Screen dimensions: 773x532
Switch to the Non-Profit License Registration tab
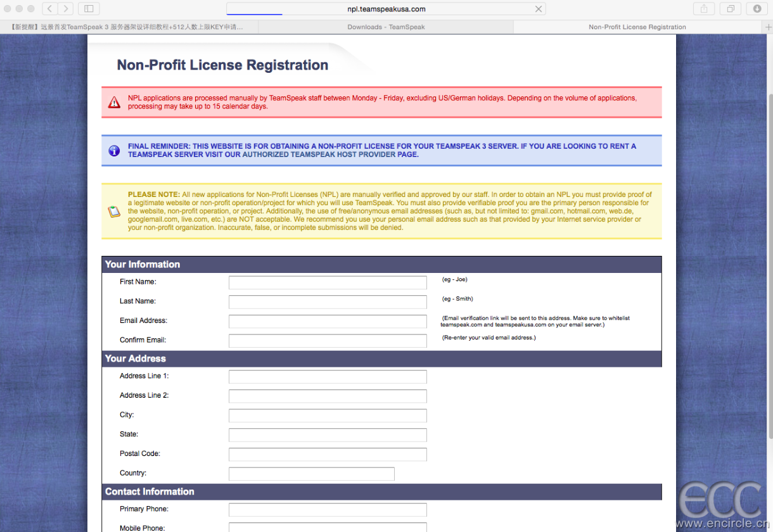[637, 27]
